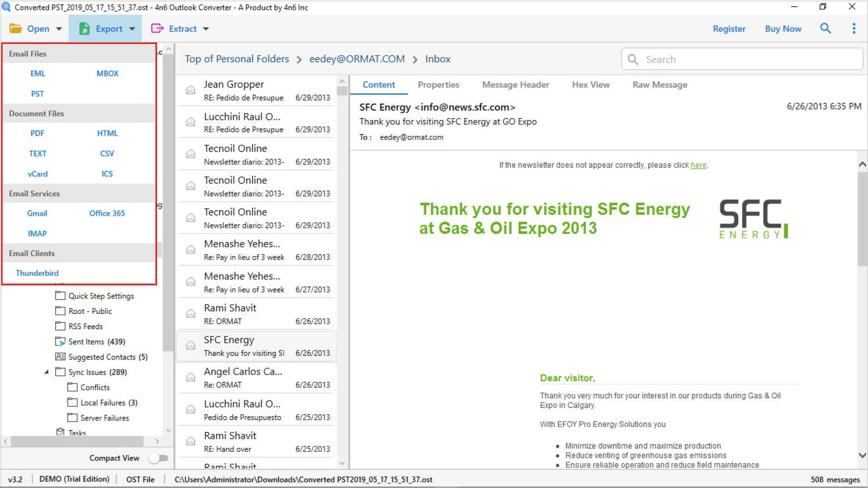Toggle the Compact View switch
The image size is (868, 488).
pyautogui.click(x=159, y=458)
